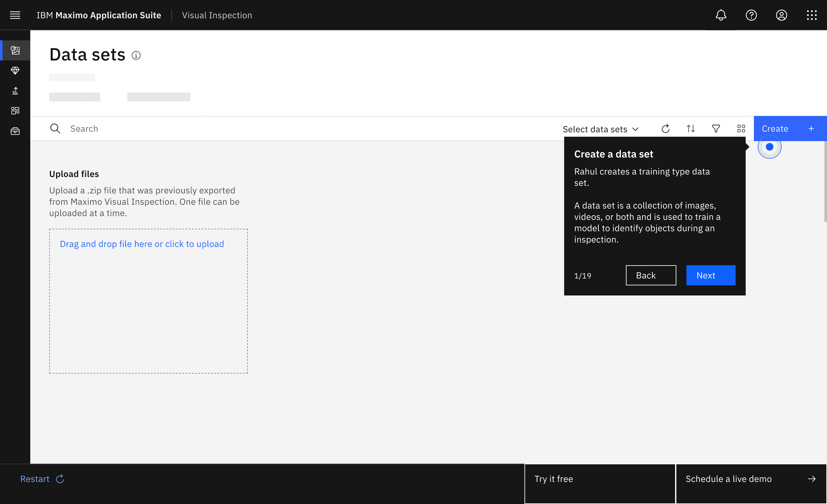This screenshot has height=504, width=827.
Task: Open the dashboard tiles sidebar icon
Action: tap(15, 111)
